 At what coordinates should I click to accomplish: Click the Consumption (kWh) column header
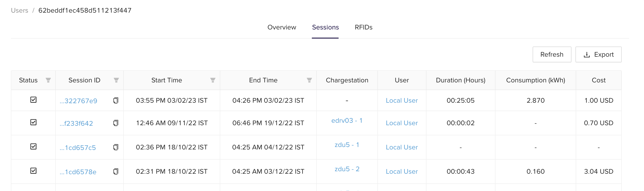[x=536, y=80]
